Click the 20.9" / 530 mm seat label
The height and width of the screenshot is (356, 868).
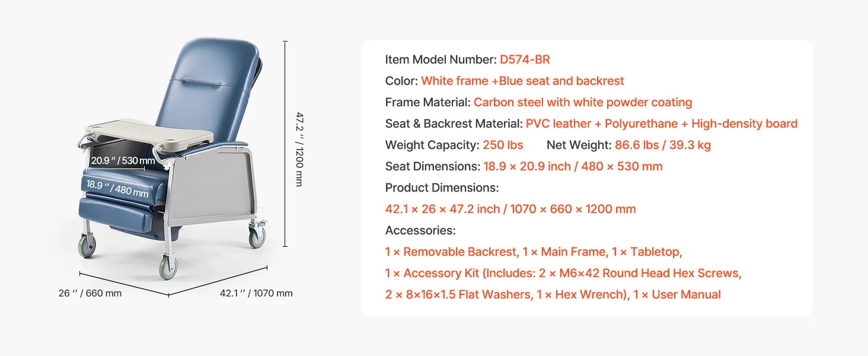click(x=123, y=161)
